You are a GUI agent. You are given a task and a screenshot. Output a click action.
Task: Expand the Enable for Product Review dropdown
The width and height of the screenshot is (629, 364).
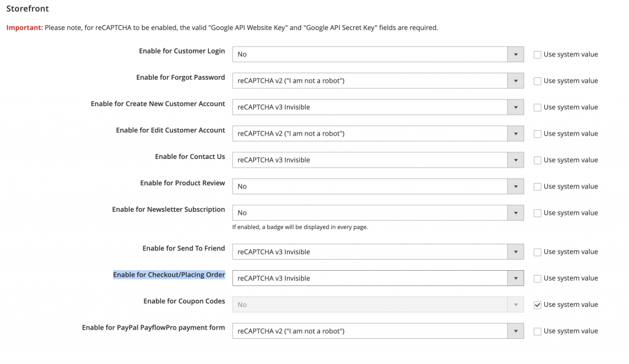(x=377, y=186)
